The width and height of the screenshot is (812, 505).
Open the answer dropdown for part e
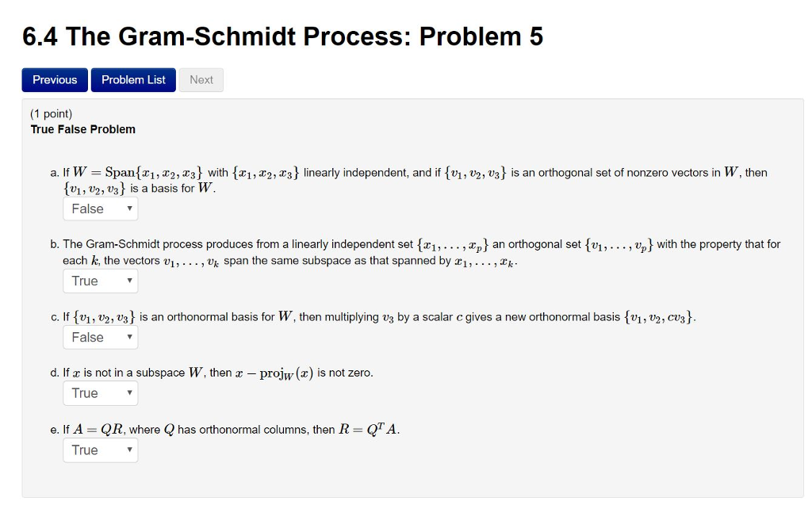[x=100, y=450]
